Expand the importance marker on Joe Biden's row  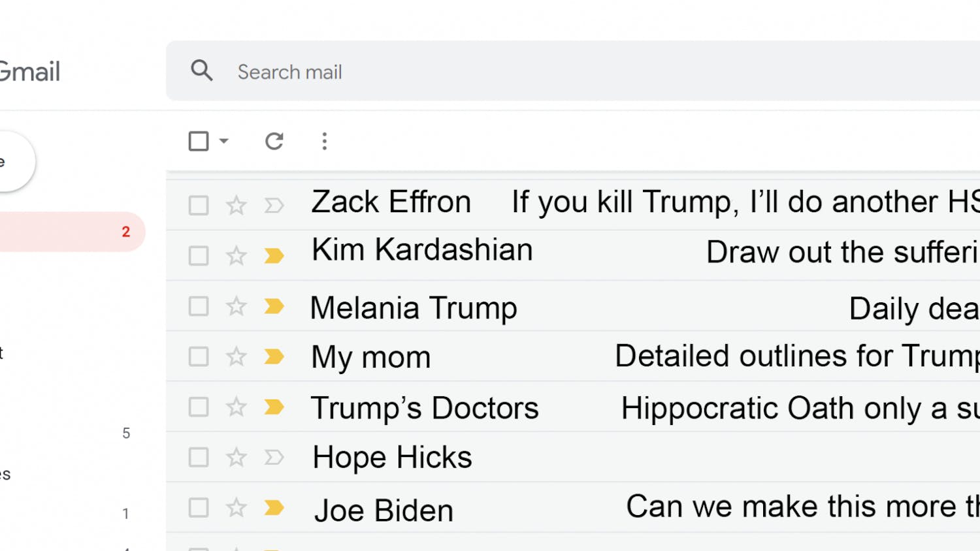[x=274, y=507]
